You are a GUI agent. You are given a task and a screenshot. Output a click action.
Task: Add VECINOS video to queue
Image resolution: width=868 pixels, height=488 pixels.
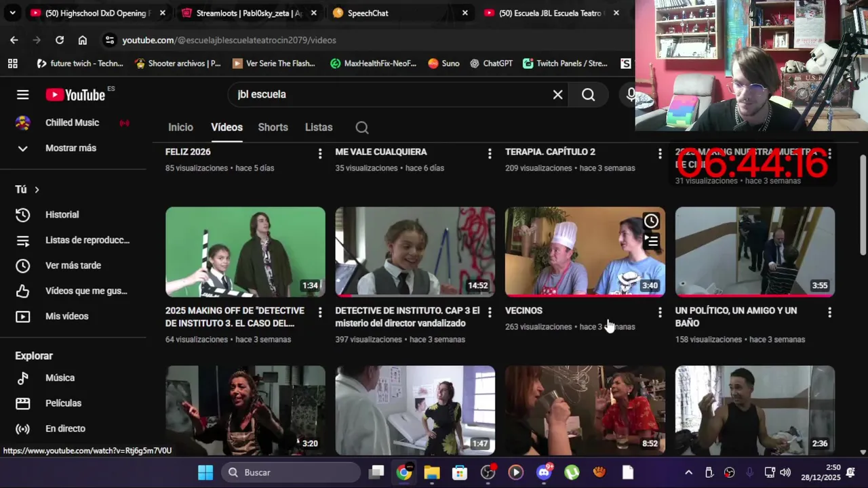tap(651, 241)
